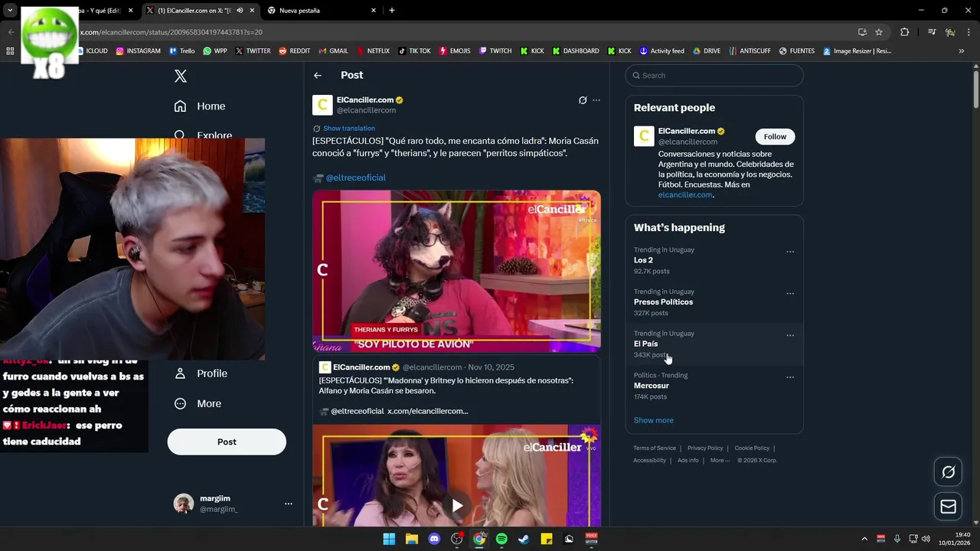
Task: Open the TIK TOK bookmark
Action: tap(414, 51)
